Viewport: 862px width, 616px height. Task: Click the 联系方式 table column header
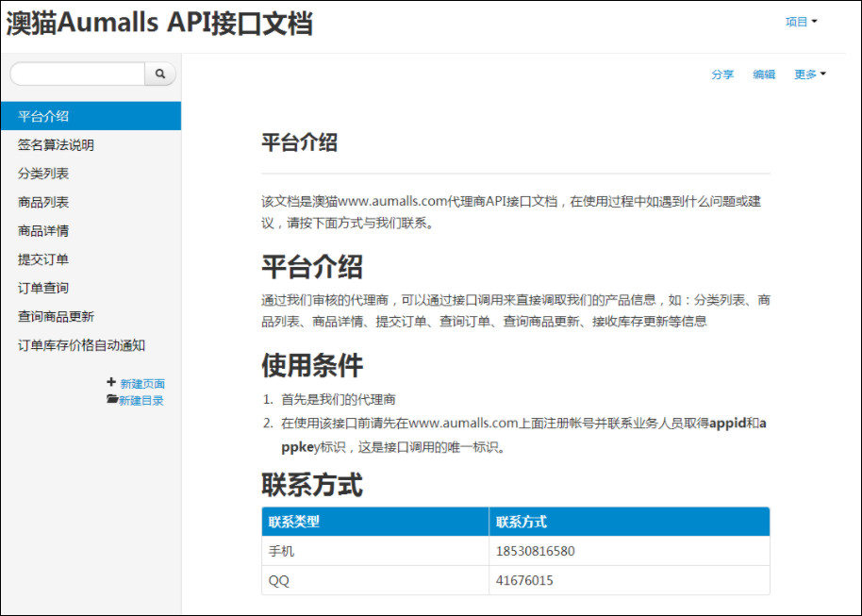pos(629,522)
